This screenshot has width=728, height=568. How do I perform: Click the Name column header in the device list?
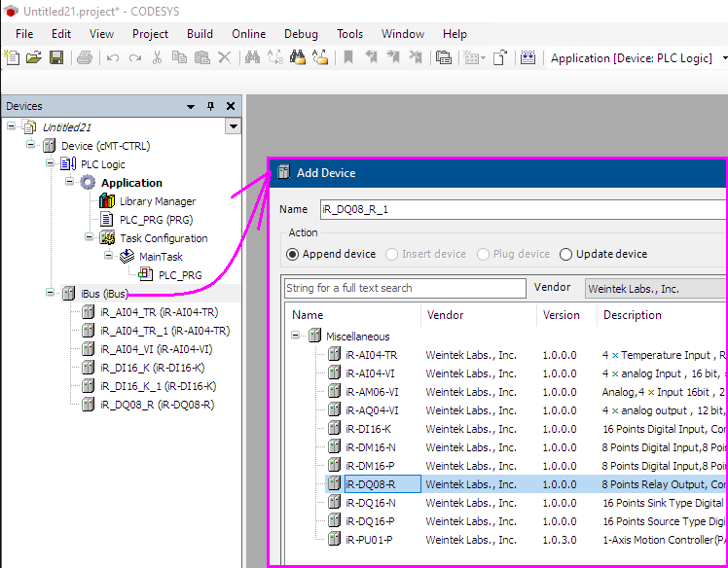(353, 315)
